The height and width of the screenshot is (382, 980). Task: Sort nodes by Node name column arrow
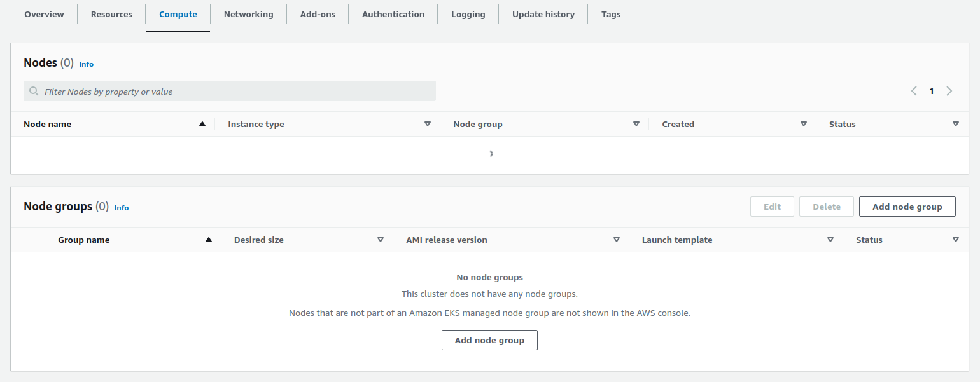pyautogui.click(x=202, y=123)
